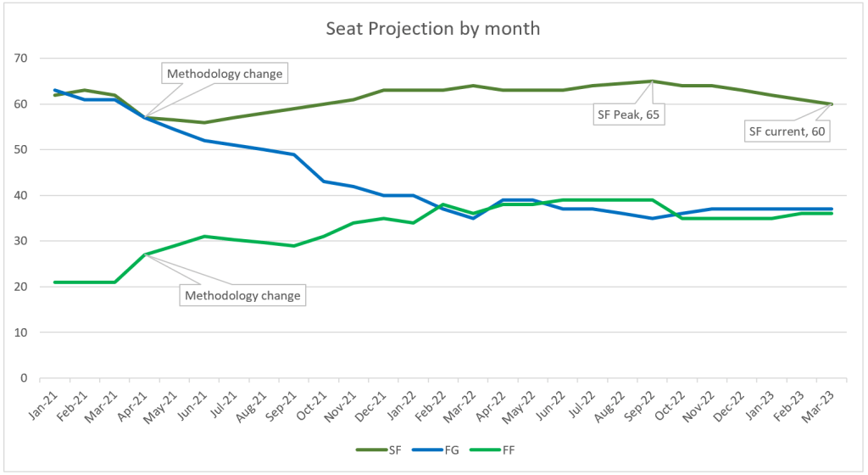Viewport: 868px width, 475px height.
Task: Click the SF line's peak point at Sep-22
Action: (x=652, y=81)
